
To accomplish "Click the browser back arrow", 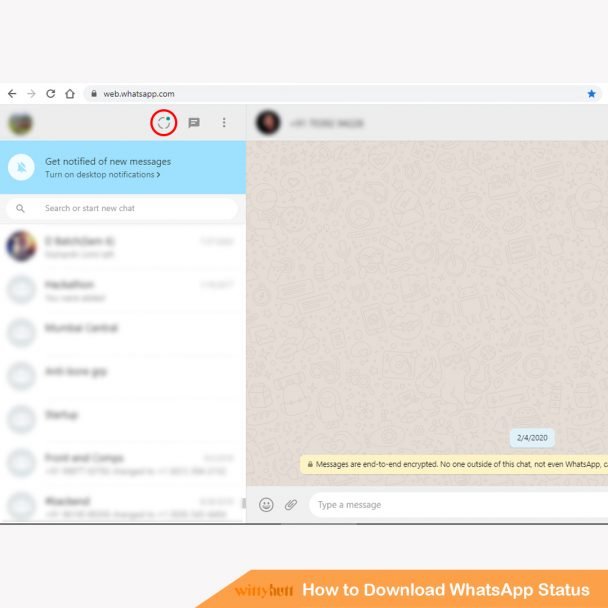I will coord(12,94).
